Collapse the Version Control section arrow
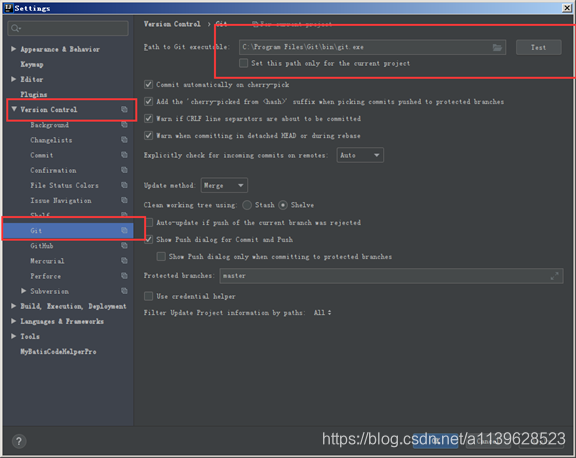 14,109
